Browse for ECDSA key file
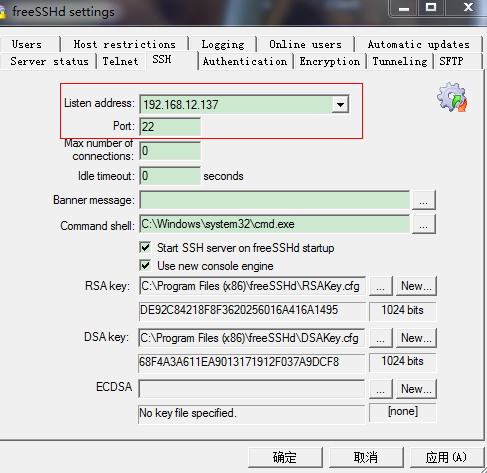The height and width of the screenshot is (473, 487). tap(381, 389)
